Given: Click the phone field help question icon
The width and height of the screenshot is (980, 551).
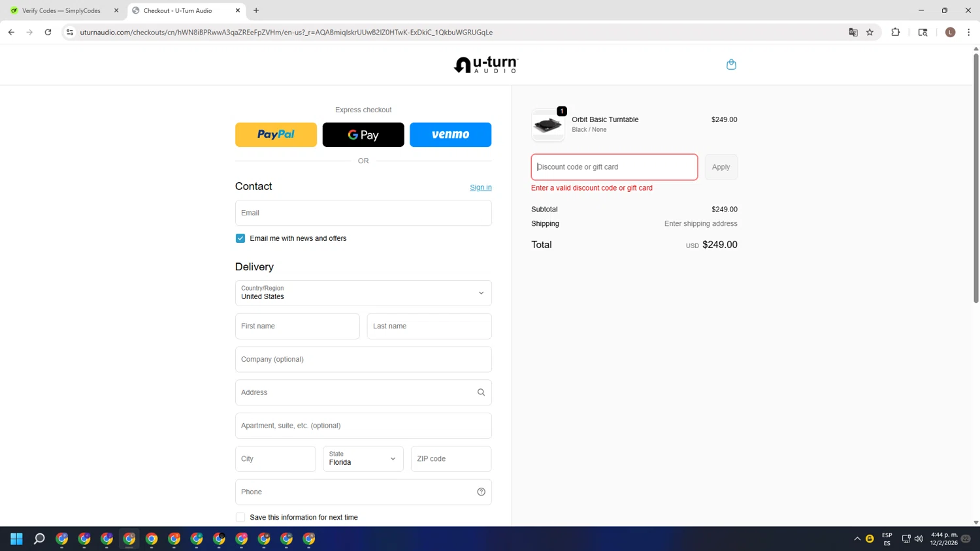Looking at the screenshot, I should (x=481, y=492).
